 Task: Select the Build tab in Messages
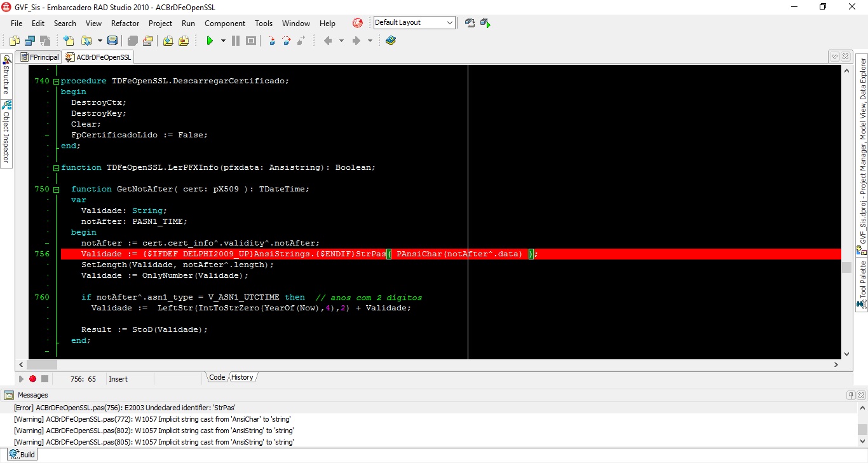coord(22,455)
